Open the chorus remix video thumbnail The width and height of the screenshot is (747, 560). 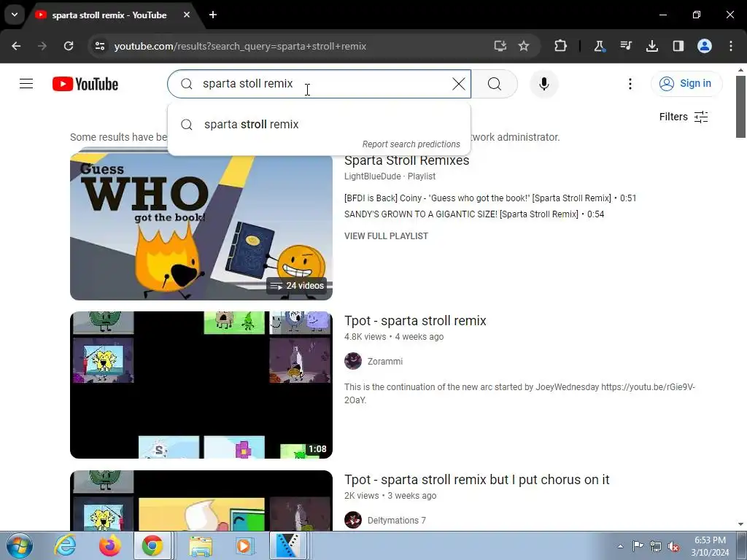click(201, 501)
